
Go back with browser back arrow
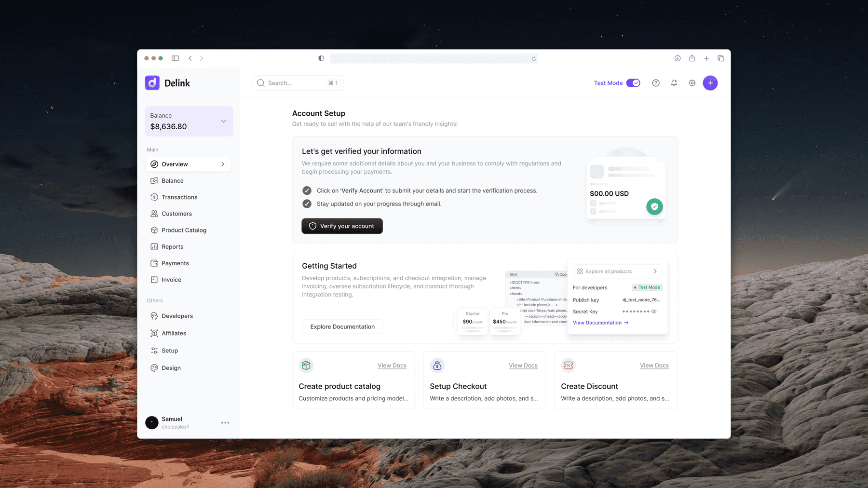[190, 58]
